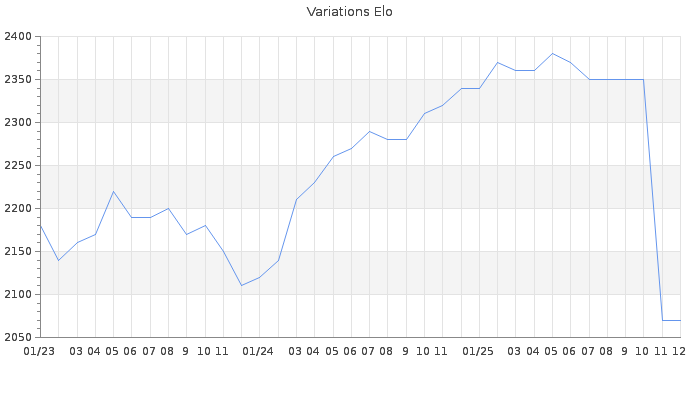Select the 2100 label on the y-axis
700x400 pixels.
click(18, 295)
